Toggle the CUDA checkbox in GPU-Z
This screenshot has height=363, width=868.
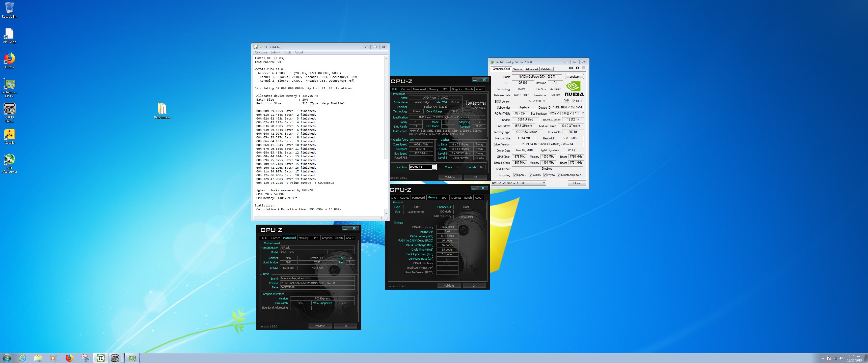point(531,175)
